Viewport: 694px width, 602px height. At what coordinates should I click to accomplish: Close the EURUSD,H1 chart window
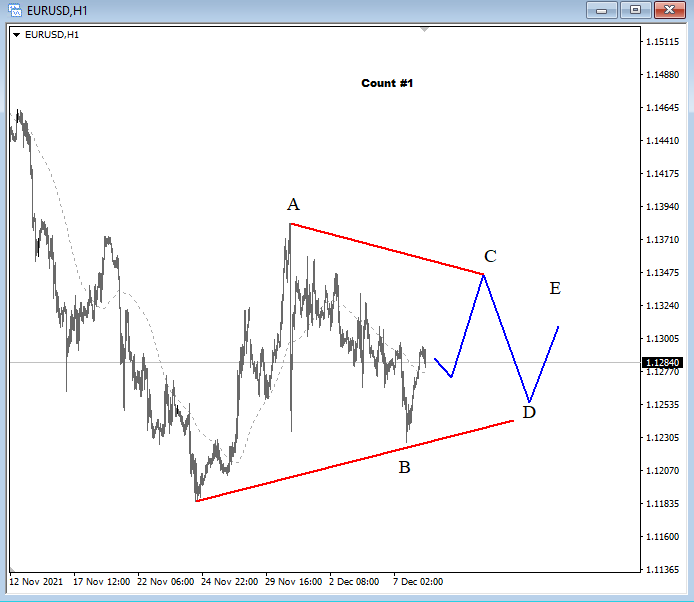tap(670, 10)
